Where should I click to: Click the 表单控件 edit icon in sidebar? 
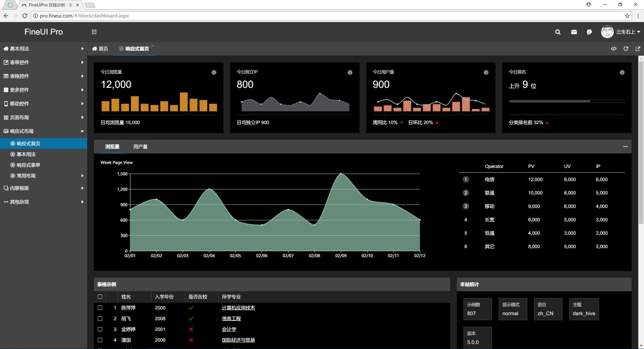click(6, 62)
